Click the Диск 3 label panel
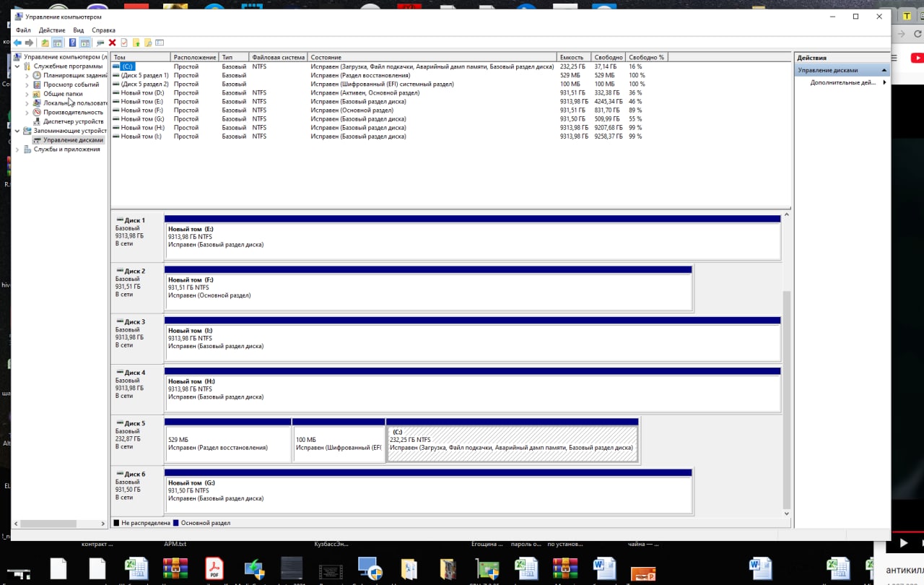Viewport: 924px width, 585px height. (137, 337)
